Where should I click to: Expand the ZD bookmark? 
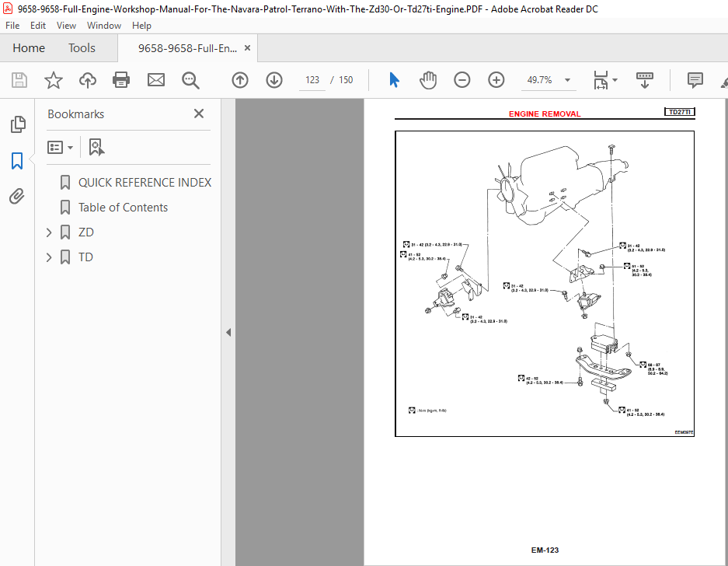49,232
